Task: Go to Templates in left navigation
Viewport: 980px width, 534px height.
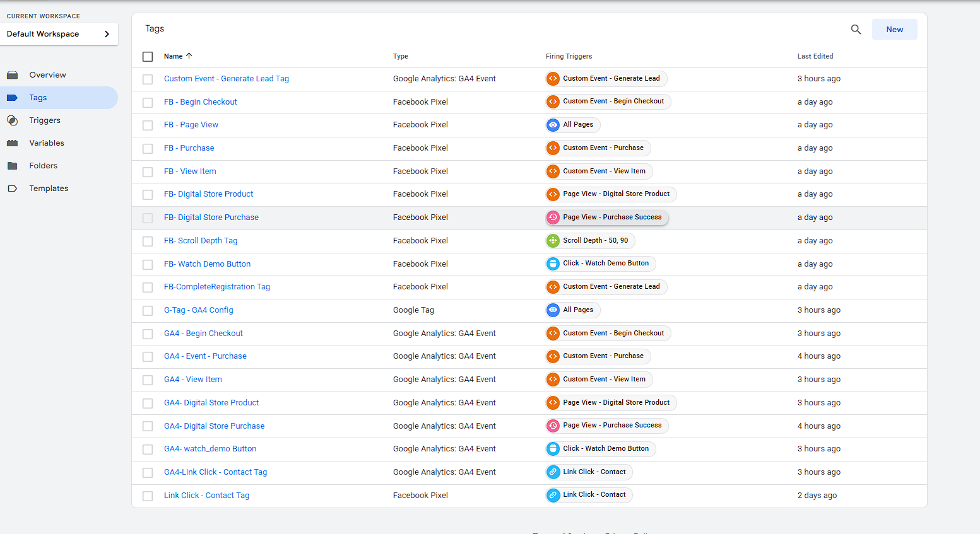Action: (x=49, y=189)
